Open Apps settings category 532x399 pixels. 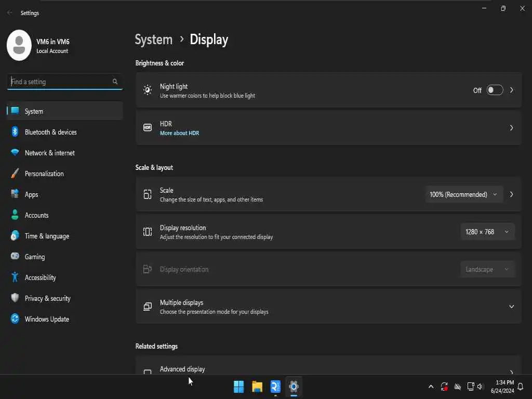tap(64, 194)
